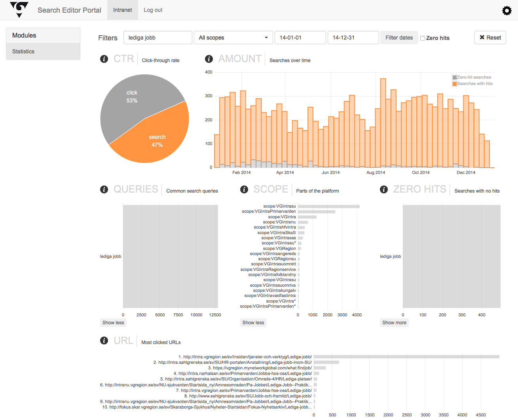Collapse queries list with Show less
The height and width of the screenshot is (420, 518).
[113, 323]
